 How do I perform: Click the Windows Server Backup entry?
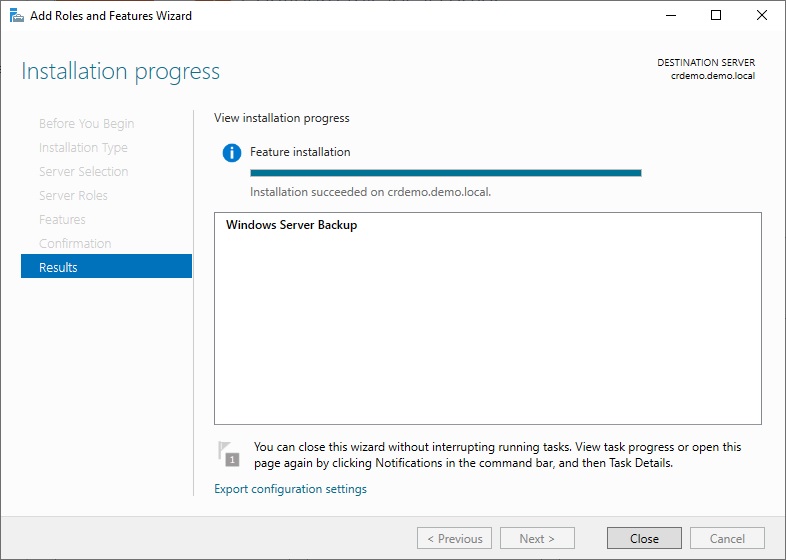[291, 225]
